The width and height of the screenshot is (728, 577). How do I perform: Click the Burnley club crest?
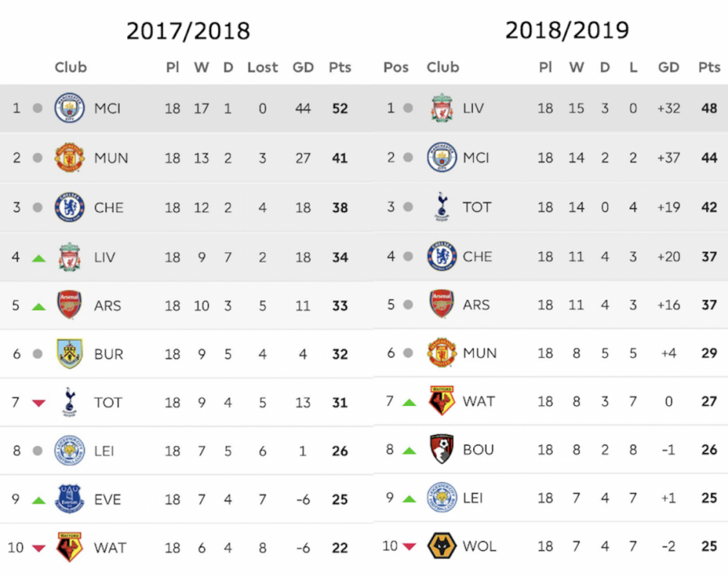[70, 354]
